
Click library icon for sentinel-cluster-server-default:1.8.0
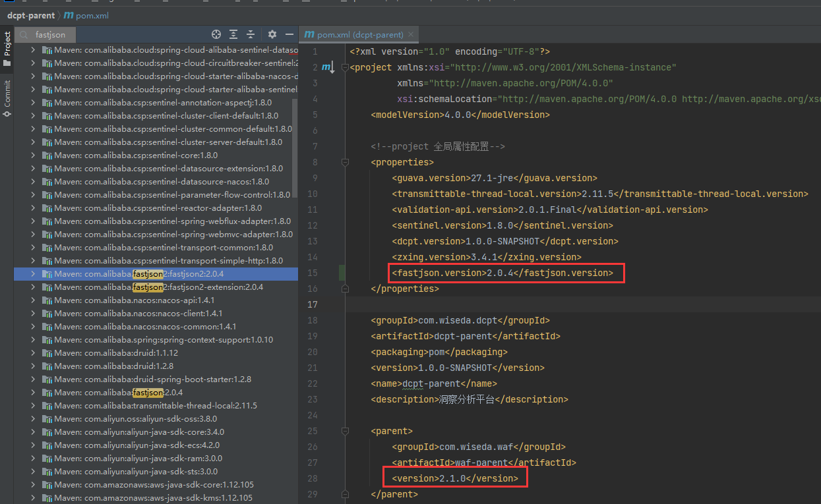point(47,142)
